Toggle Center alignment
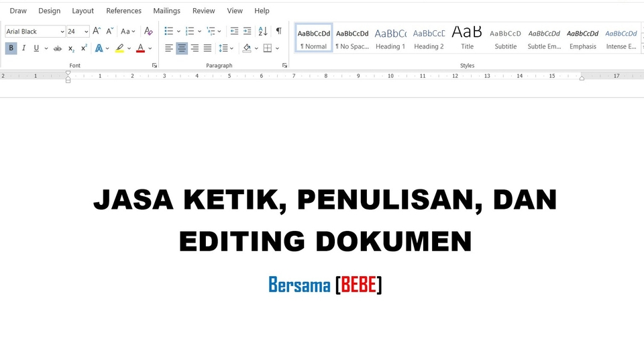 [x=182, y=48]
